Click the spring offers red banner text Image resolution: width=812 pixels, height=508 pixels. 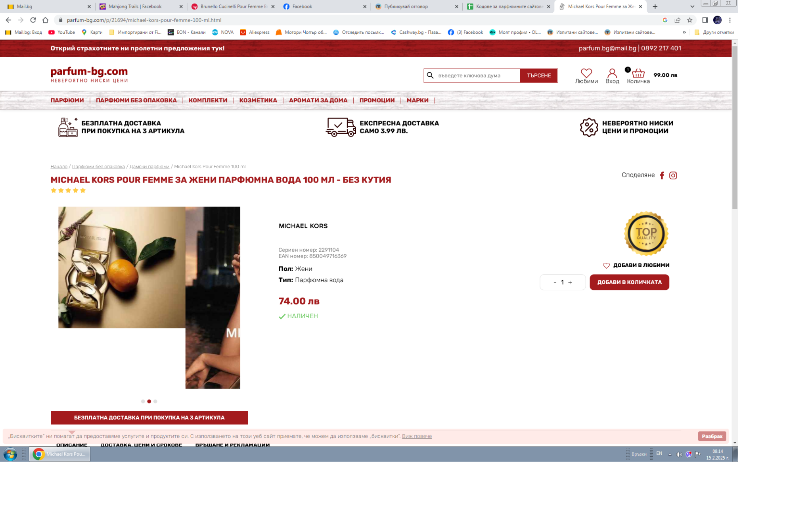click(137, 48)
